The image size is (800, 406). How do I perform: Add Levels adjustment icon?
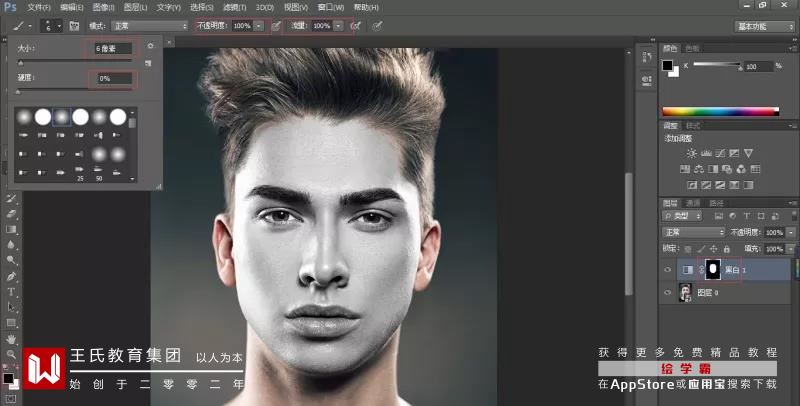pos(706,153)
